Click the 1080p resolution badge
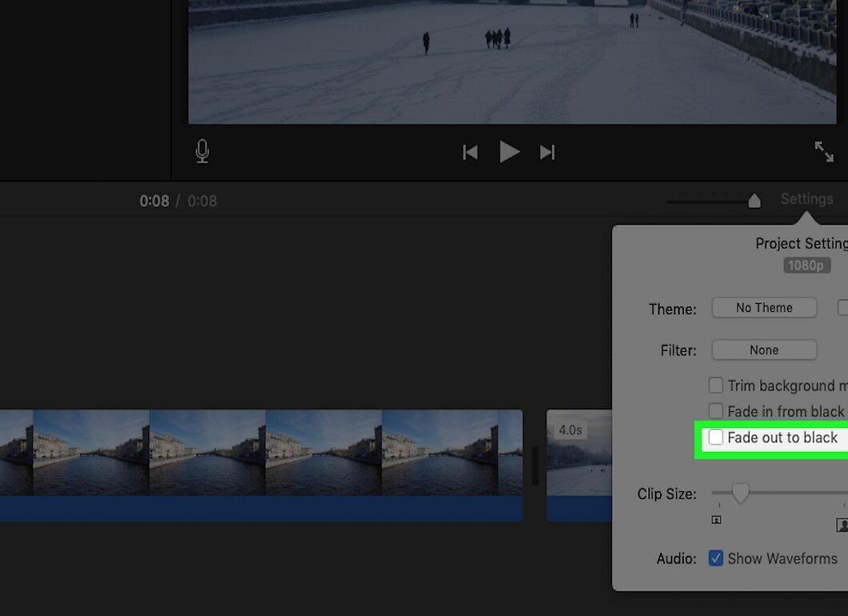This screenshot has width=848, height=616. pos(806,265)
